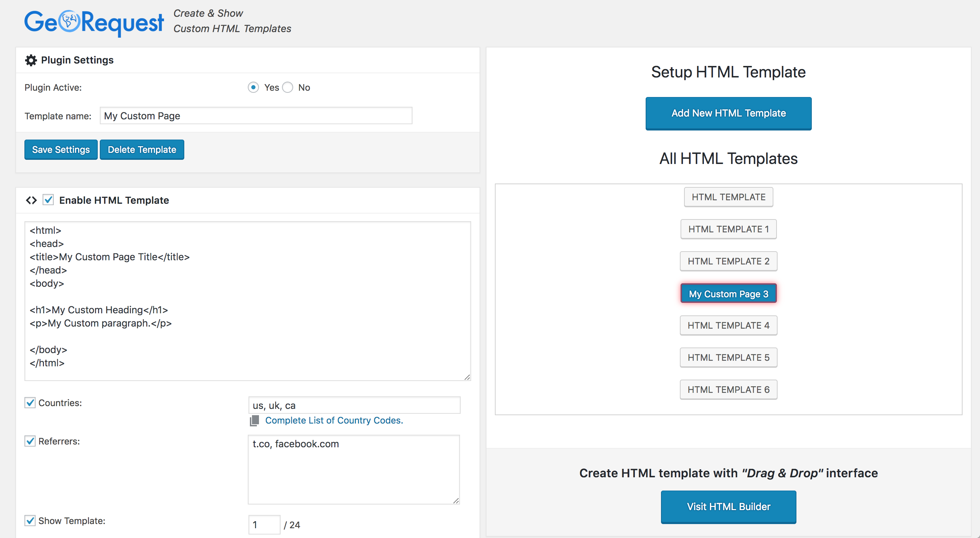Open My Custom Page 3 template
Screen dimensions: 980x538
pyautogui.click(x=728, y=293)
